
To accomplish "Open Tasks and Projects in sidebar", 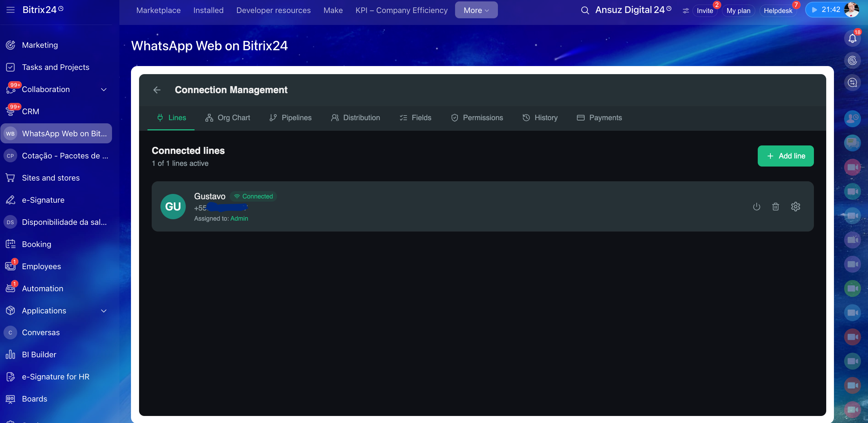I will click(x=56, y=67).
